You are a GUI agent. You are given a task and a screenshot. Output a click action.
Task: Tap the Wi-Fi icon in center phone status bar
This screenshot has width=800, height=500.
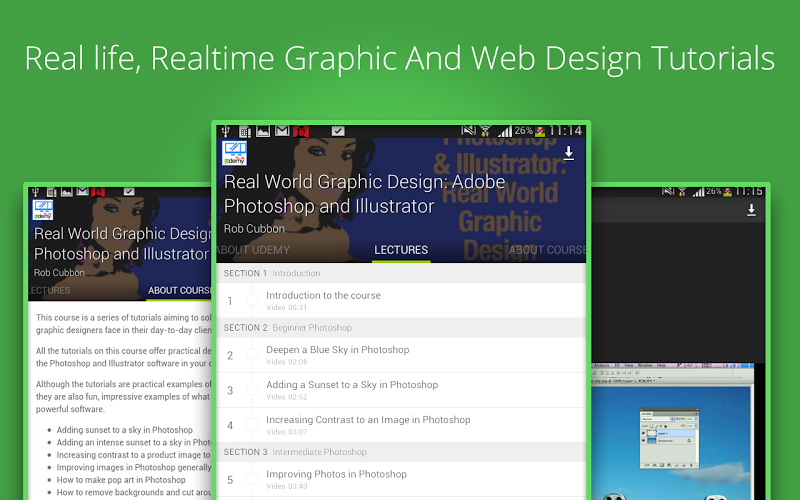pyautogui.click(x=486, y=132)
